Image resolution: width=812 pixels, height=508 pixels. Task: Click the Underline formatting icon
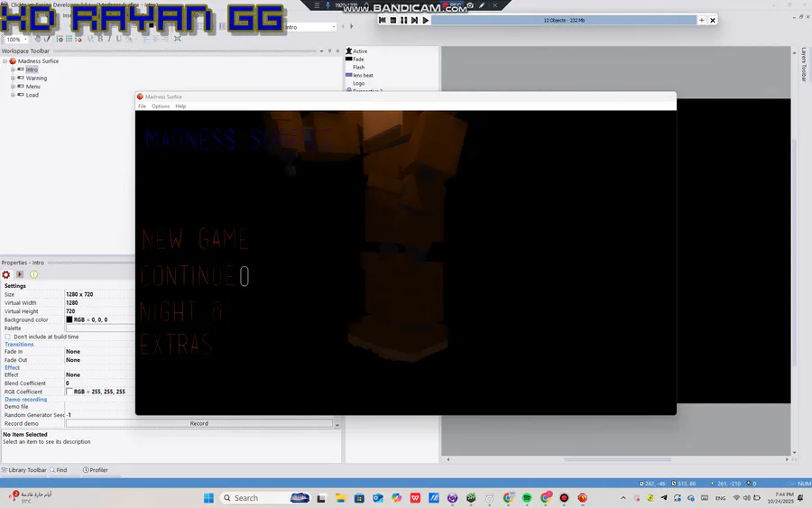tap(118, 39)
